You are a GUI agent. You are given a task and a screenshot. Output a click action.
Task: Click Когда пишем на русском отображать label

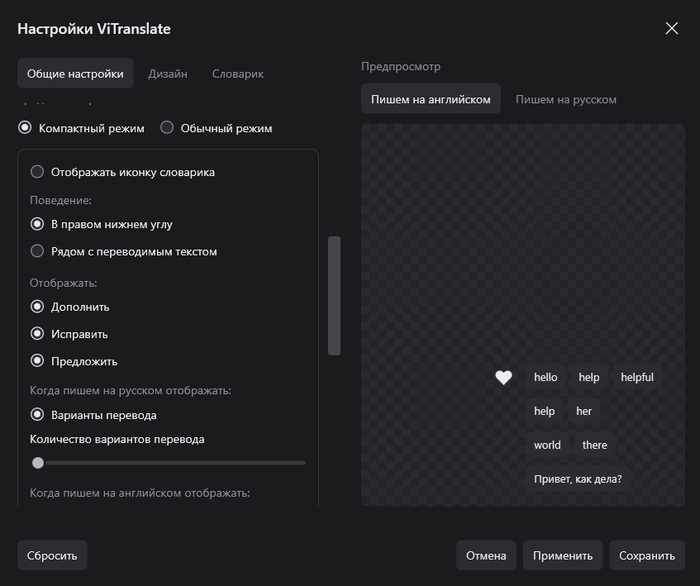click(x=130, y=391)
